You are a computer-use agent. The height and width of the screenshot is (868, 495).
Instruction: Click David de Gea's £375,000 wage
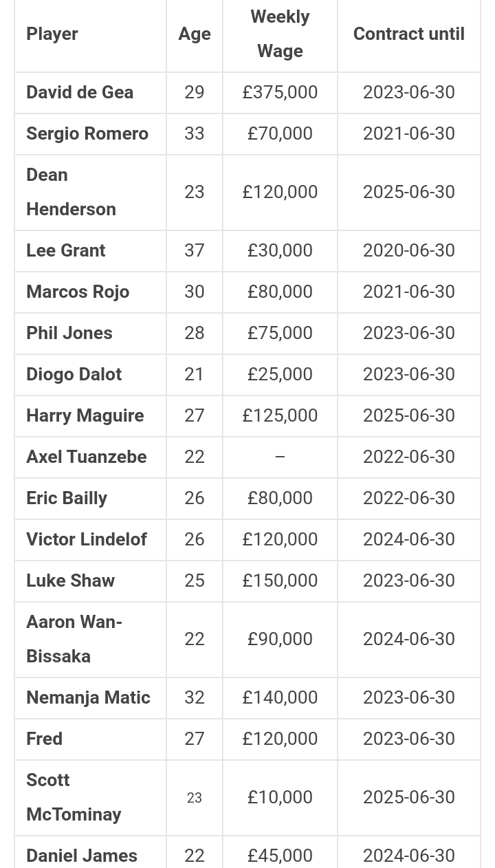coord(280,92)
